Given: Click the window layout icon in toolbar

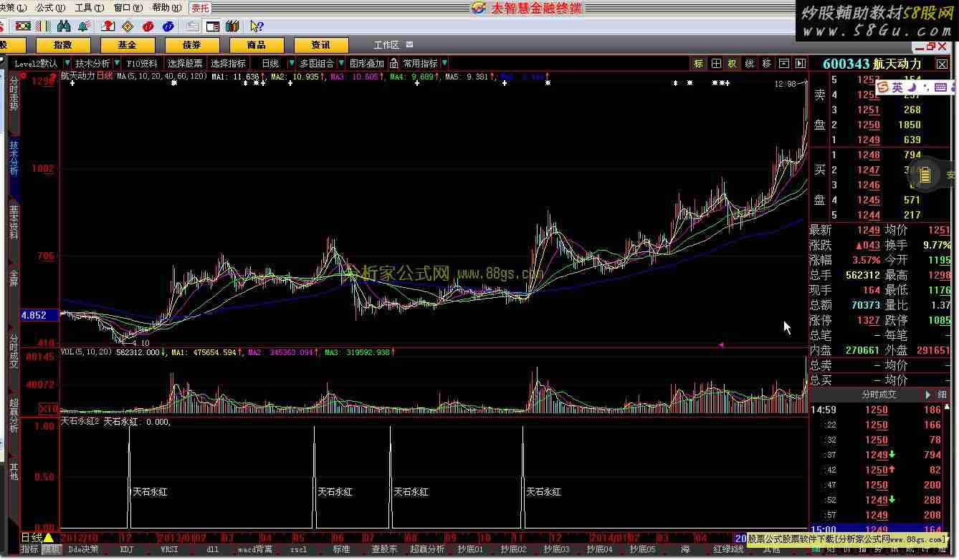Looking at the screenshot, I should pos(213,26).
